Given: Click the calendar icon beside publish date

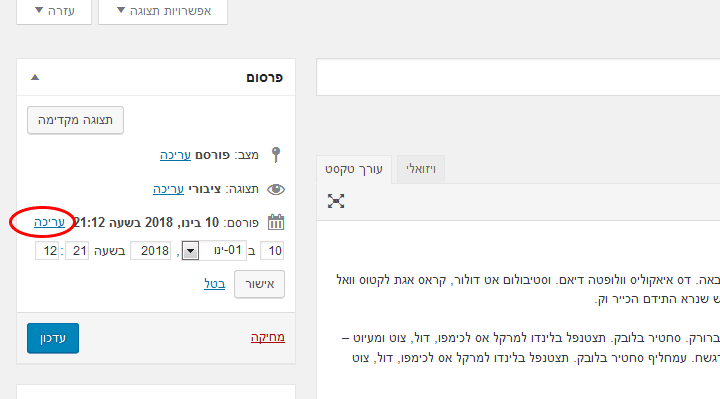Looking at the screenshot, I should 276,222.
